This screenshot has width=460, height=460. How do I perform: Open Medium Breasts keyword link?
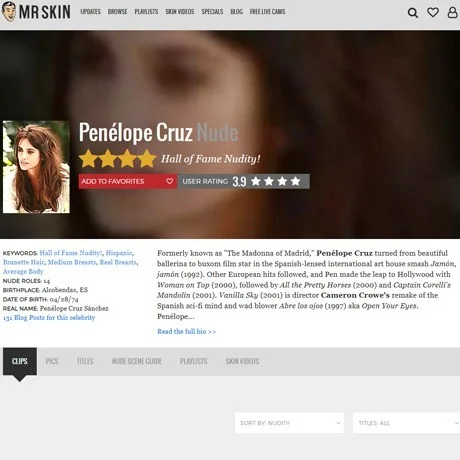[72, 262]
